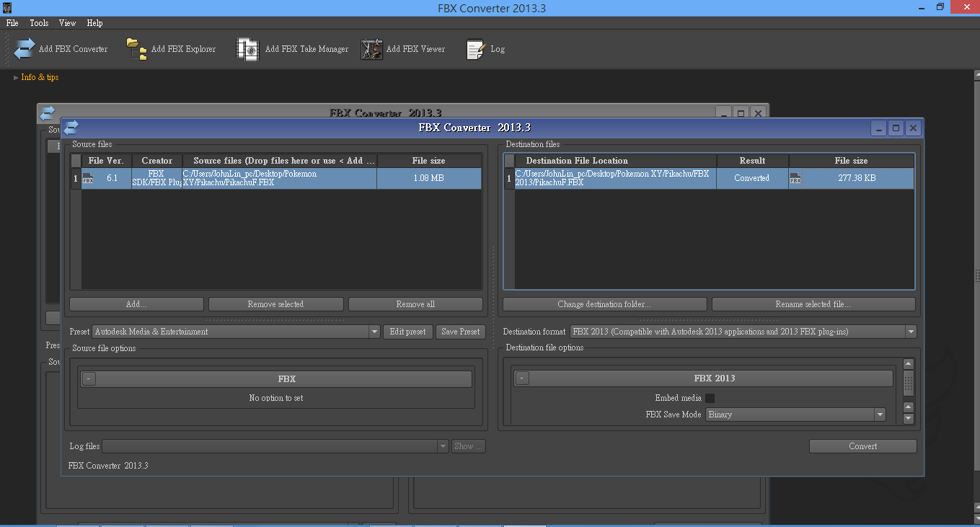
Task: Open the Destination format dropdown
Action: [x=743, y=332]
